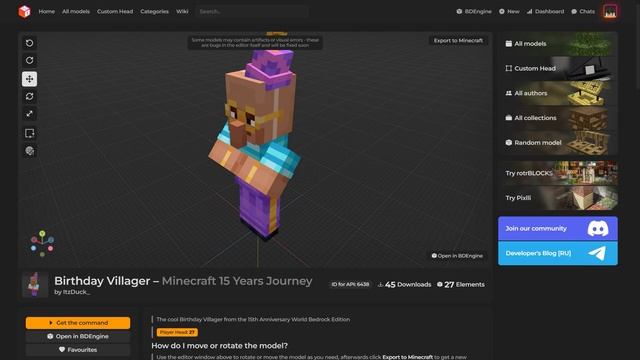Open Chats in the header
Screen dimensions: 640x360
point(583,11)
